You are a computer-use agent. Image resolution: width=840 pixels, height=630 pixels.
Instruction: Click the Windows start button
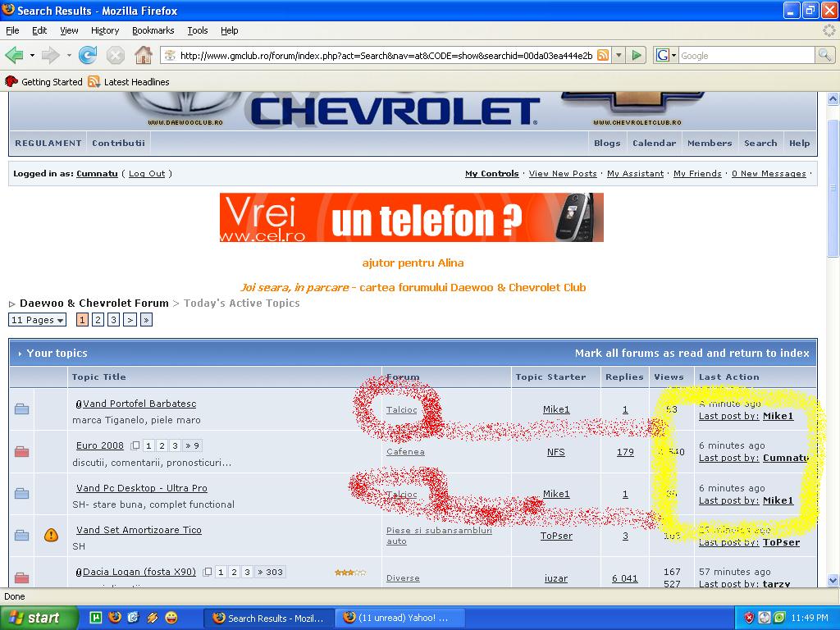point(39,618)
